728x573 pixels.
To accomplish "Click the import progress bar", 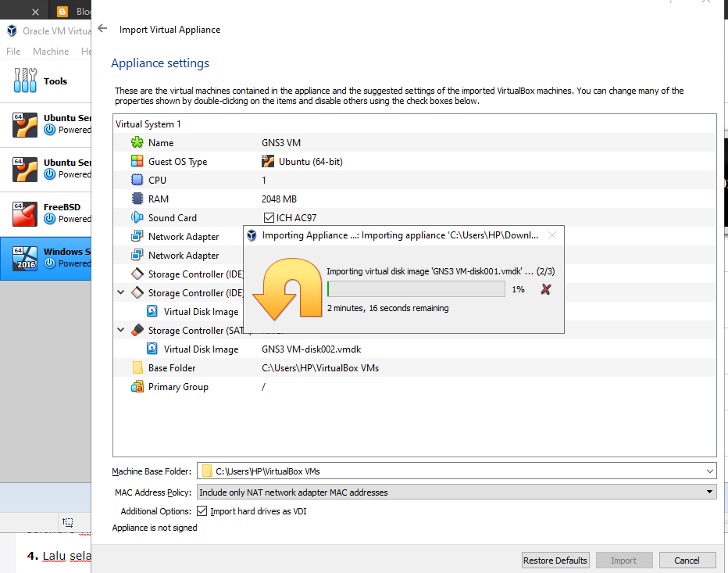I will point(416,289).
